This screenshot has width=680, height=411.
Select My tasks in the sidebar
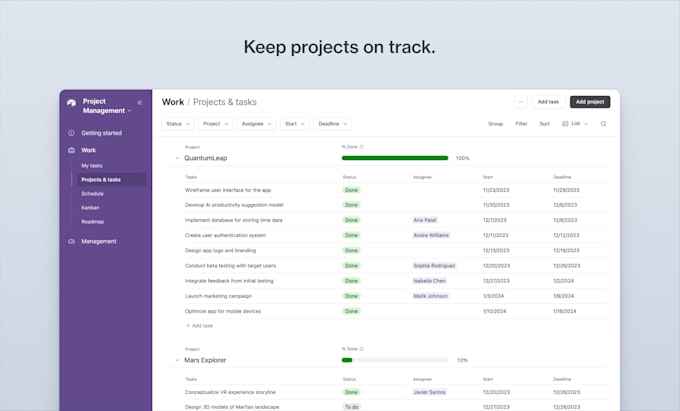coord(92,166)
